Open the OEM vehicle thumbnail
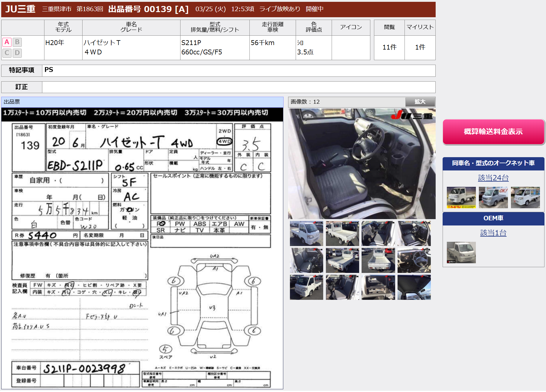 point(461,252)
